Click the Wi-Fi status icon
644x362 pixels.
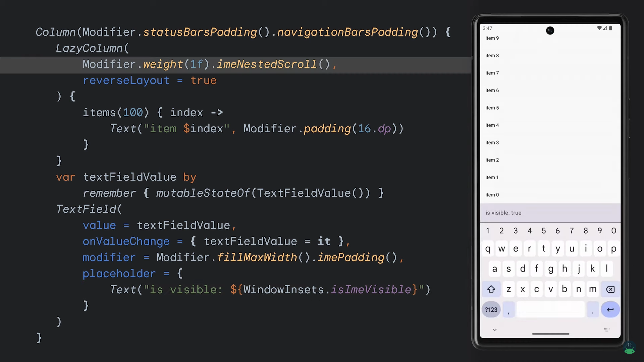599,28
